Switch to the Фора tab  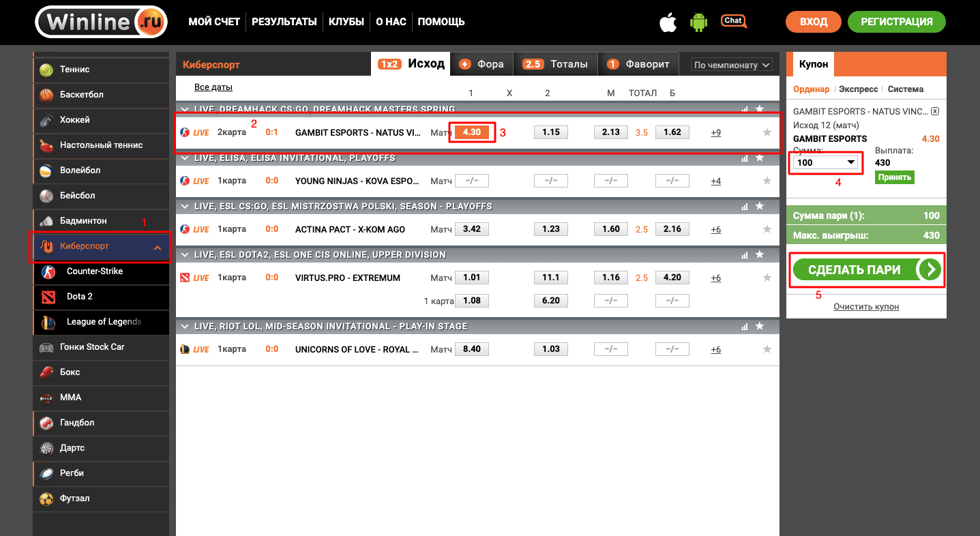pos(481,64)
